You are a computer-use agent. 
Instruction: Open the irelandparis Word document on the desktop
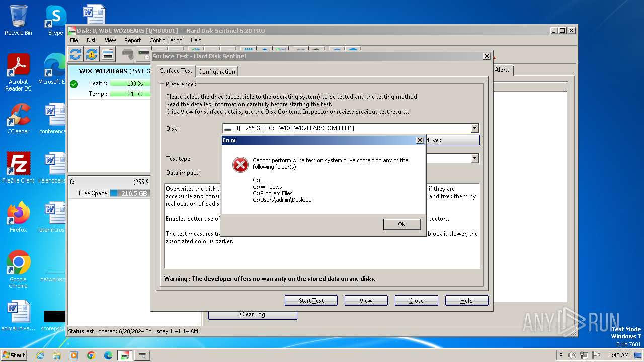52,168
